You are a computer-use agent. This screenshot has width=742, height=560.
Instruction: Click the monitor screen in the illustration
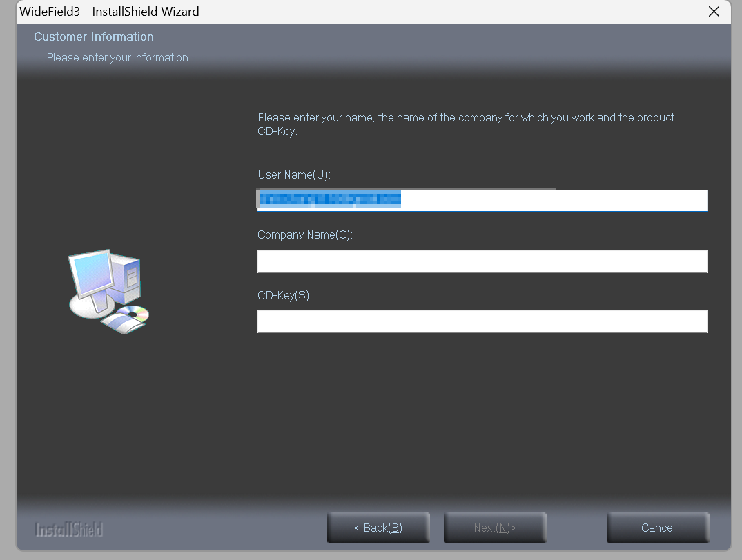click(x=90, y=273)
